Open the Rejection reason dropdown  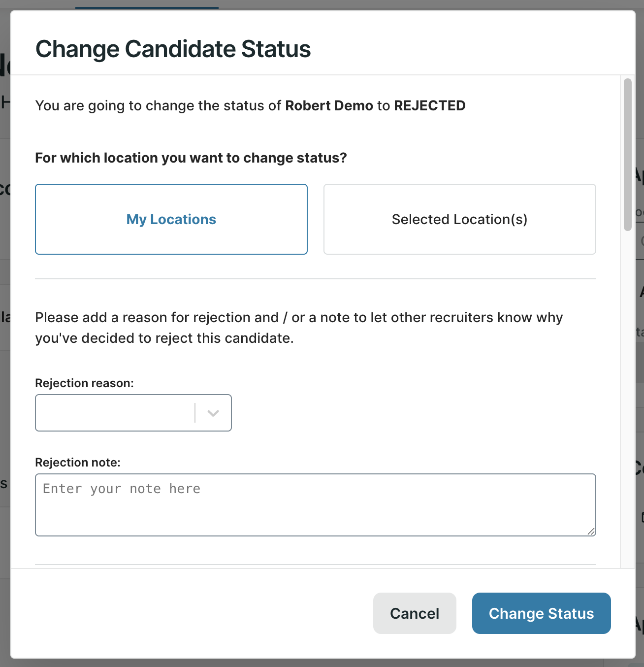tap(133, 413)
